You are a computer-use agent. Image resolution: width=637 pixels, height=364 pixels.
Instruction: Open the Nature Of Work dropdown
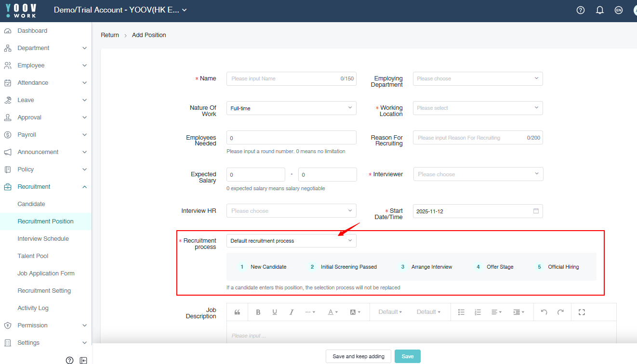[x=291, y=108]
